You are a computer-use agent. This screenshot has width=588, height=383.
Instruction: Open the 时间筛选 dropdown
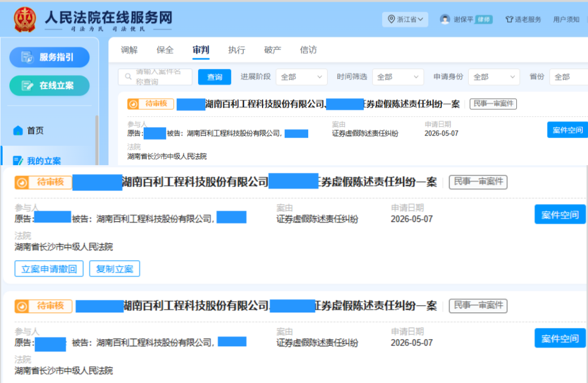click(398, 77)
